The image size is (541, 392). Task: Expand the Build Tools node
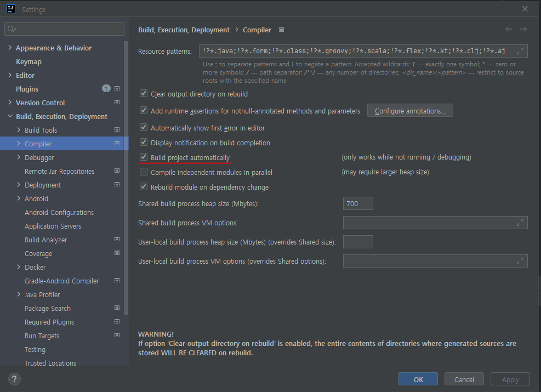pyautogui.click(x=19, y=130)
